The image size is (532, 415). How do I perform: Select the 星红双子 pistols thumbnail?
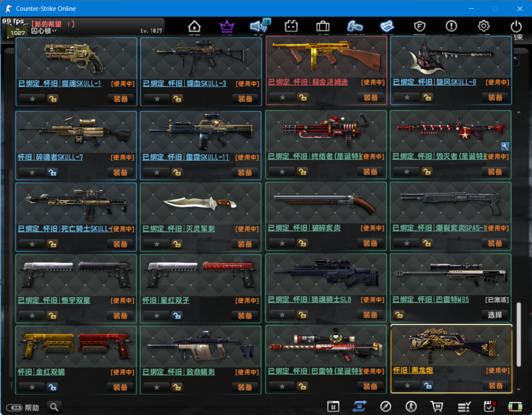point(200,275)
